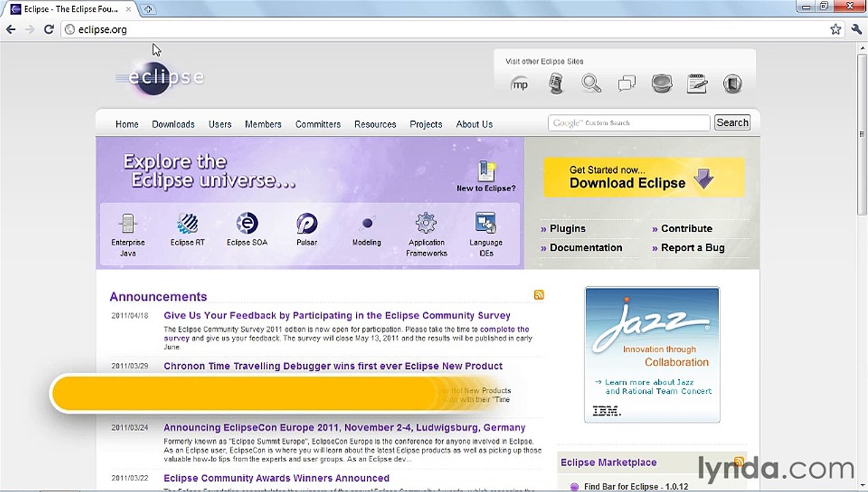
Task: Follow the Documentation link
Action: pos(586,248)
